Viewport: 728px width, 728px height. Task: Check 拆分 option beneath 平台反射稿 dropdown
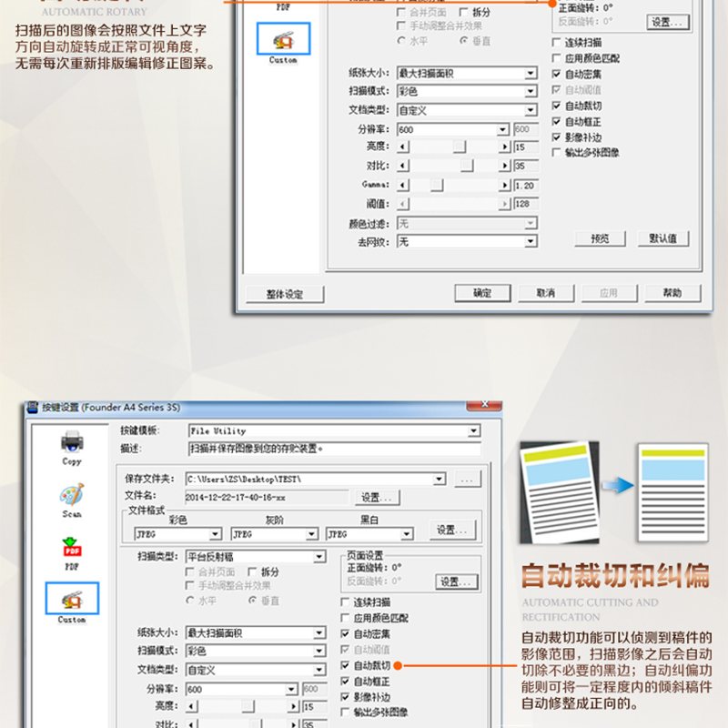254,572
